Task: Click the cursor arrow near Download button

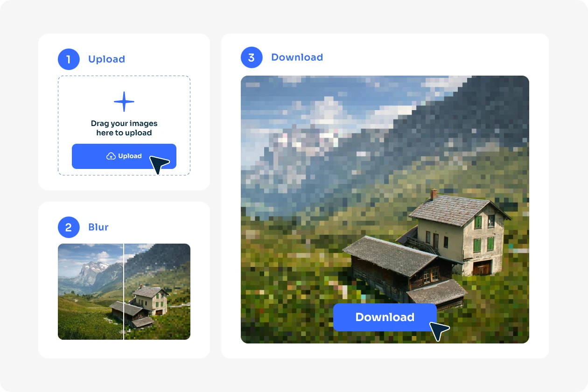Action: tap(439, 330)
